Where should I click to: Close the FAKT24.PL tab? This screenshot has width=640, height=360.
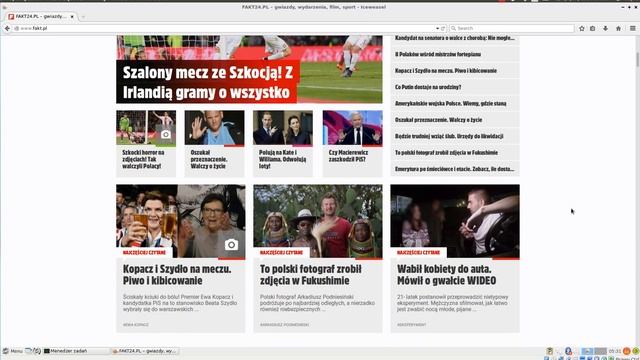[x=72, y=17]
